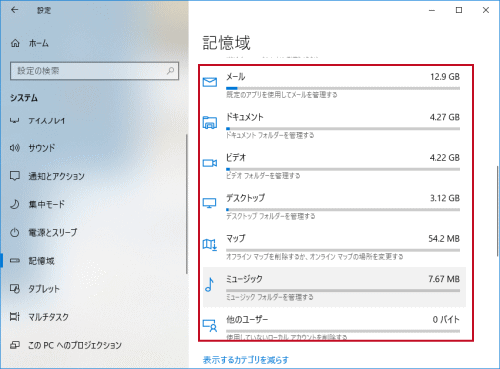Click the 記憶域 page heading
Viewport: 500px width, 369px height.
tap(227, 43)
